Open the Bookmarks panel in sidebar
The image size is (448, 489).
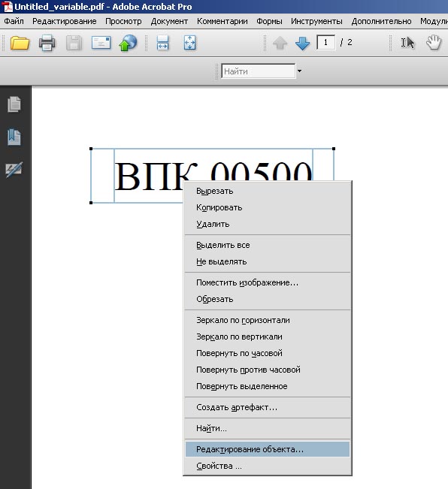click(x=14, y=137)
